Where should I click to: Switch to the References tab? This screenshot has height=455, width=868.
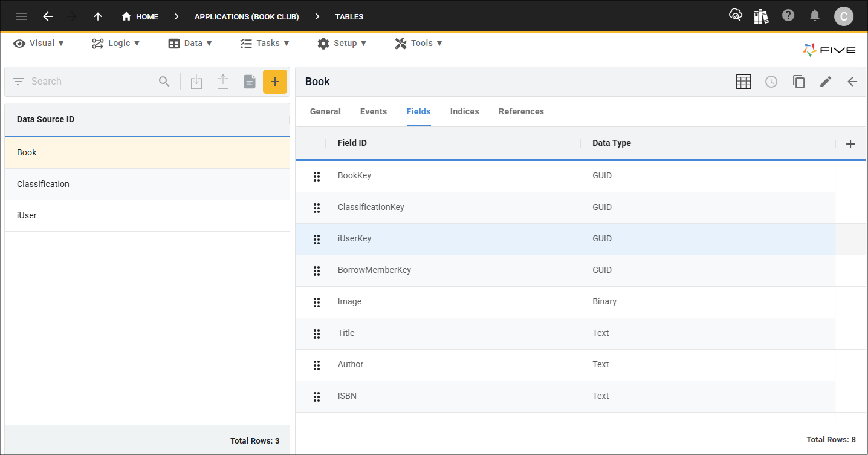tap(521, 111)
